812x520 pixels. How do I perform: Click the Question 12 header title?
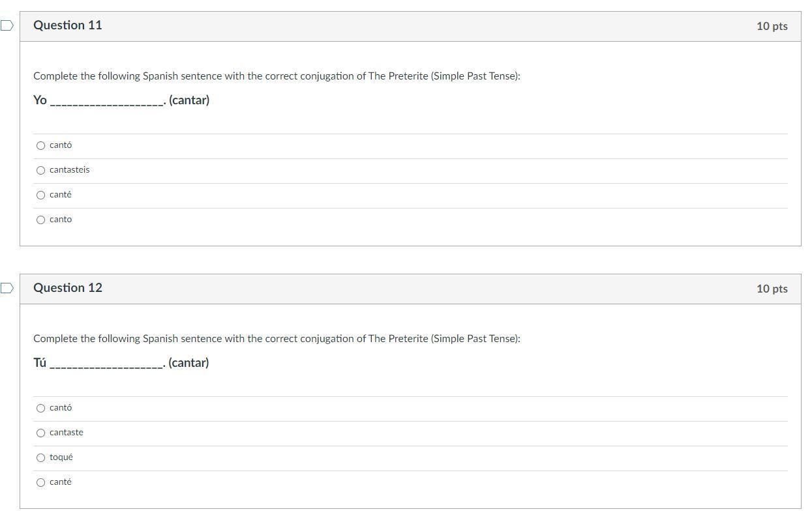pyautogui.click(x=68, y=288)
